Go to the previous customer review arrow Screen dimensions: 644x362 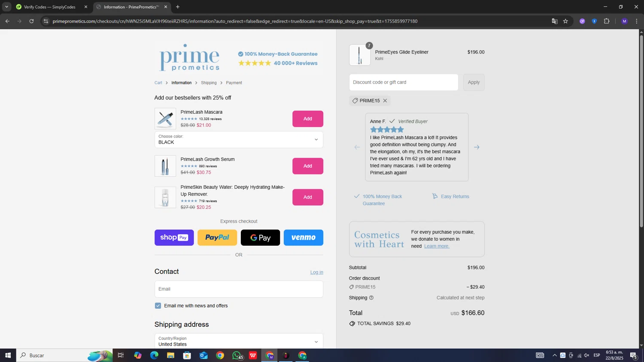coord(357,147)
